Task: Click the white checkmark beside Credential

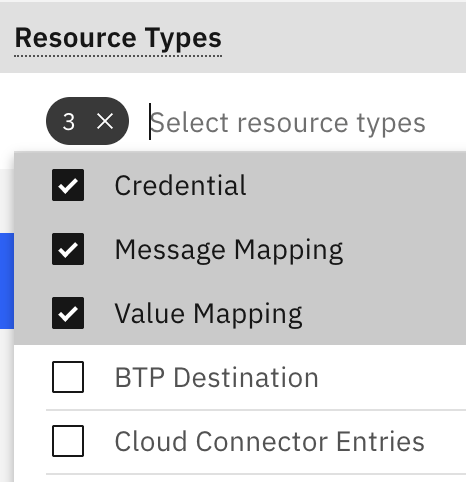Action: [x=68, y=186]
